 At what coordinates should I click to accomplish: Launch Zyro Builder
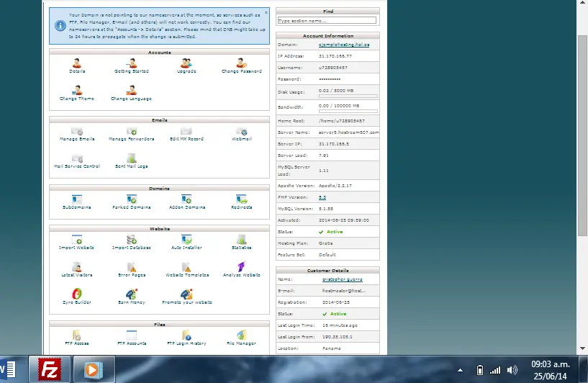tap(77, 294)
